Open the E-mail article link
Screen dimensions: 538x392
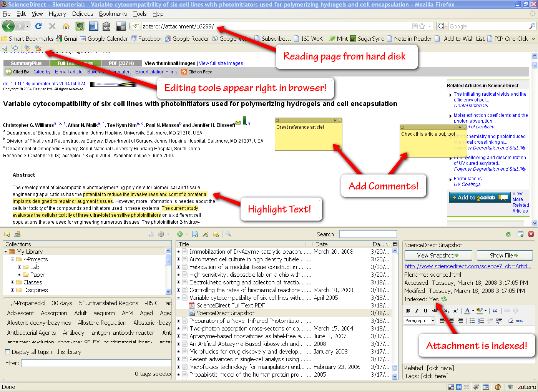[x=68, y=72]
